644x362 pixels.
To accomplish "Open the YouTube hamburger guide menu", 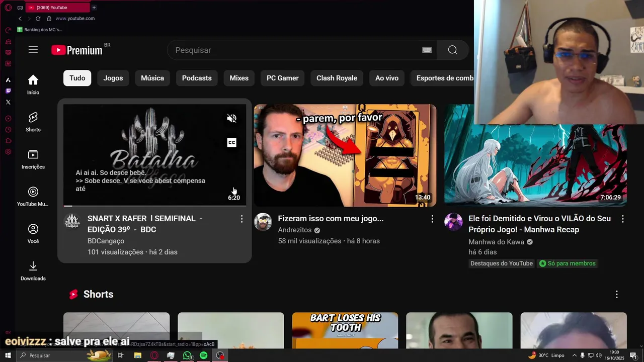I will [33, 50].
